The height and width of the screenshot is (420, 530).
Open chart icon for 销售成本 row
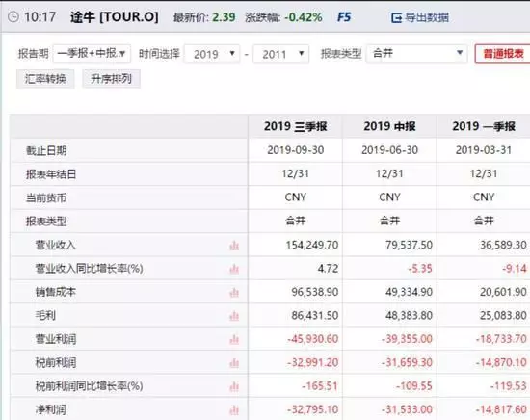coord(234,292)
